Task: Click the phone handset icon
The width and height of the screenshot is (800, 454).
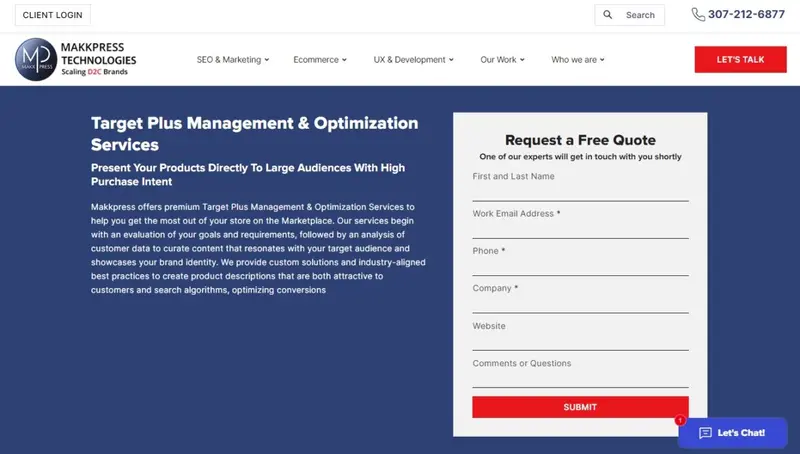Action: [x=698, y=15]
